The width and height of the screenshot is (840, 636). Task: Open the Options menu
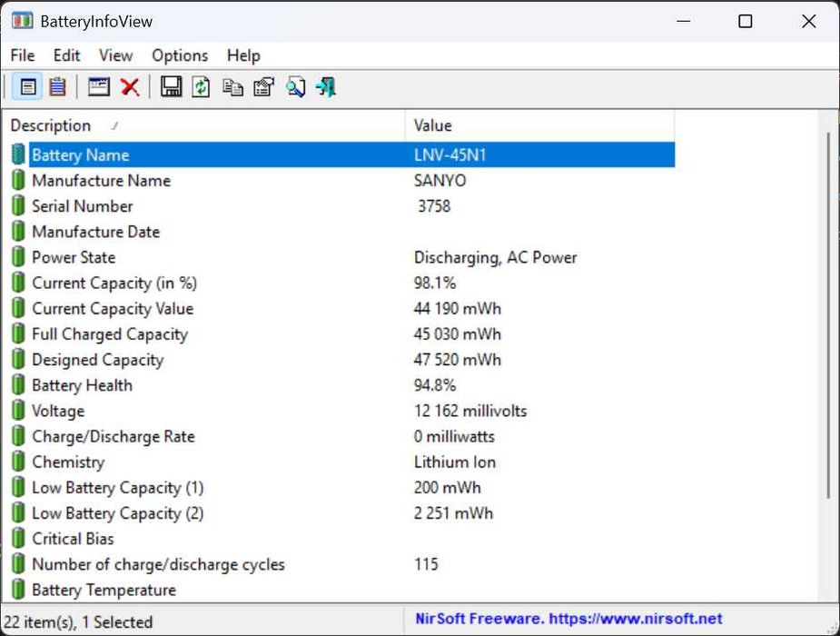coord(180,55)
